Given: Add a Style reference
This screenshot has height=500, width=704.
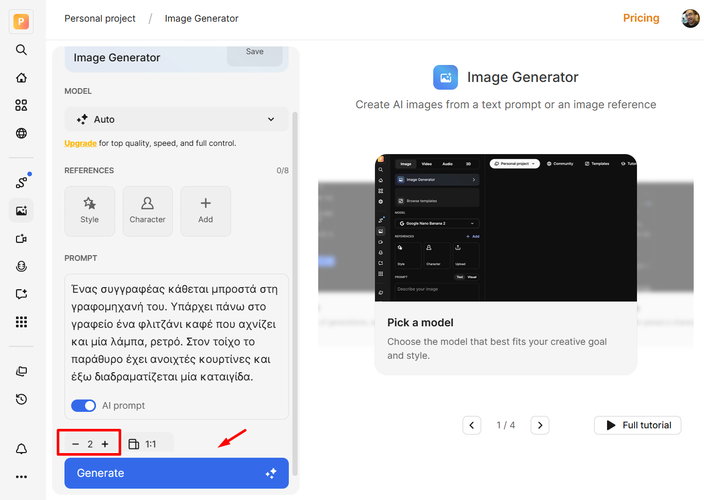Looking at the screenshot, I should click(89, 211).
